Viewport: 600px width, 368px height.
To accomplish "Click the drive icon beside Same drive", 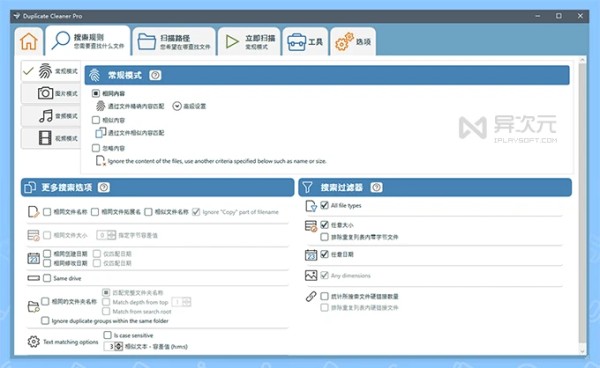I will [x=33, y=278].
